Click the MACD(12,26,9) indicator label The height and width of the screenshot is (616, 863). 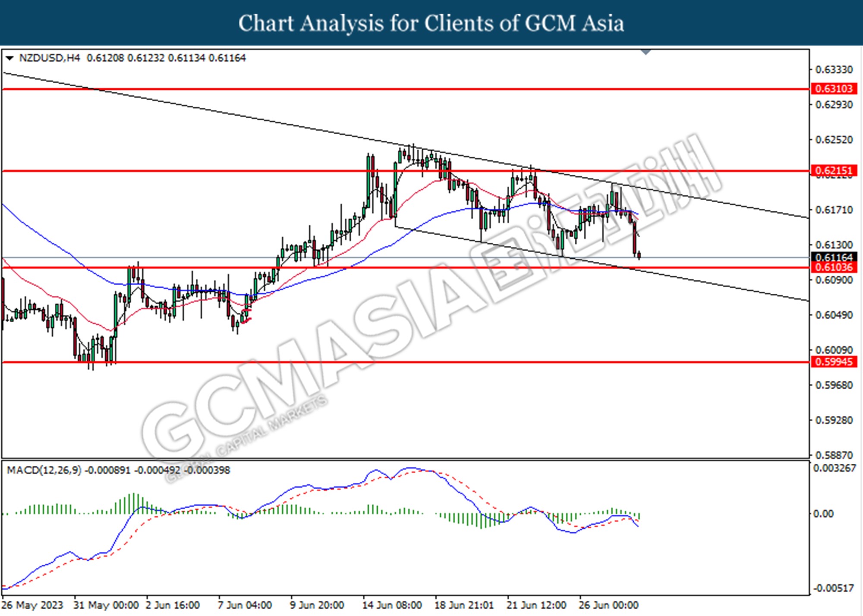(44, 470)
